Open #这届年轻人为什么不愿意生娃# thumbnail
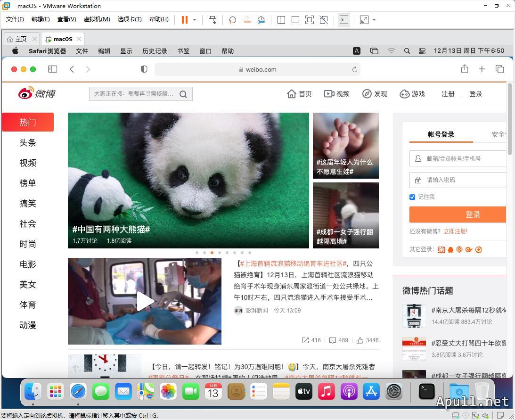This screenshot has height=420, width=515. [346, 146]
